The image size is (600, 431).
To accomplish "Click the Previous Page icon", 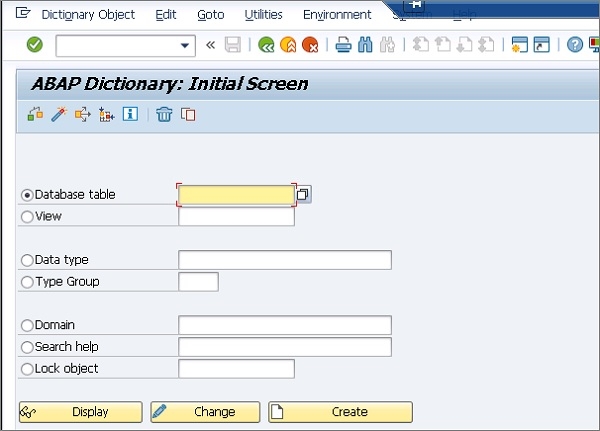I will (x=443, y=45).
